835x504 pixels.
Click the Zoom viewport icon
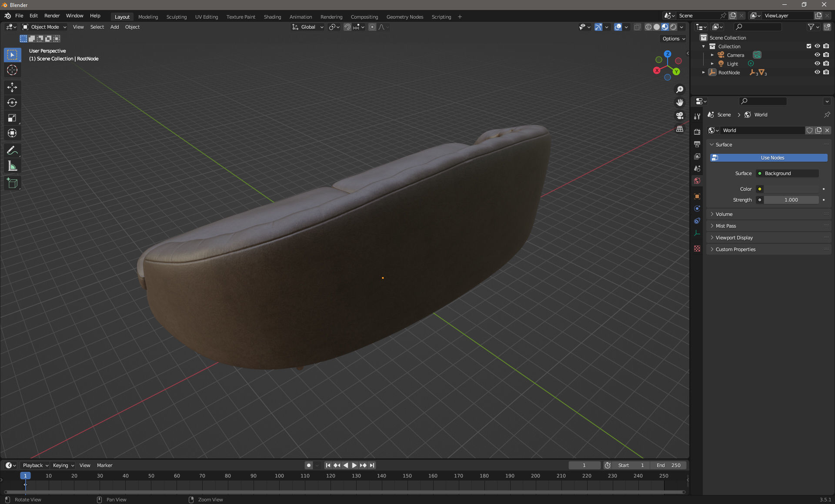pyautogui.click(x=679, y=90)
